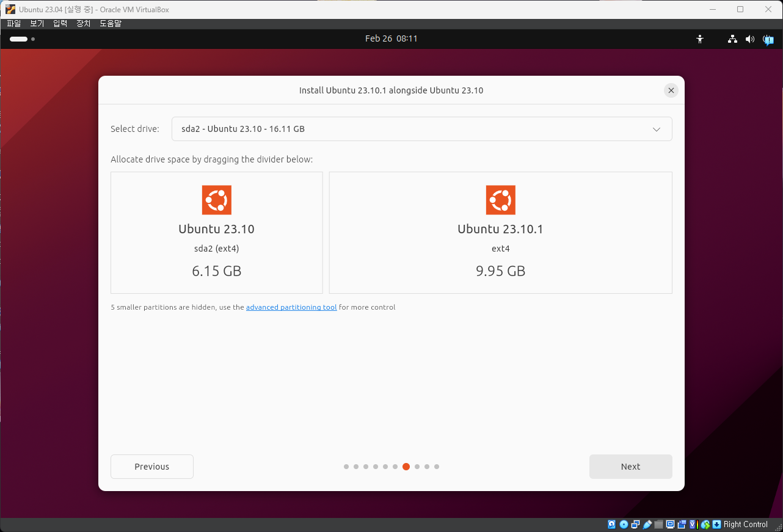
Task: Open the 장치 menu in VirtualBox
Action: click(x=83, y=24)
